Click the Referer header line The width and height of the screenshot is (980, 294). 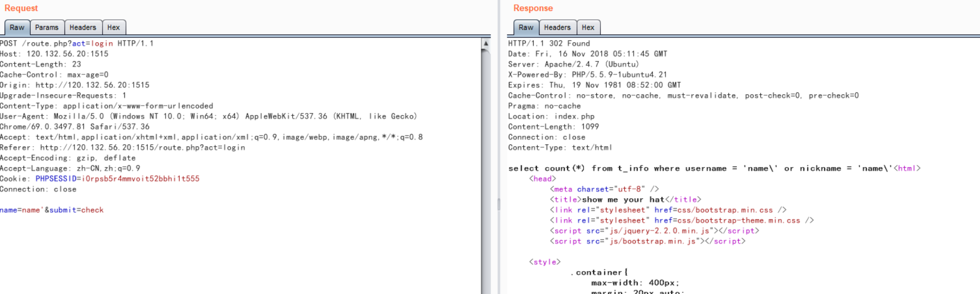tap(123, 148)
